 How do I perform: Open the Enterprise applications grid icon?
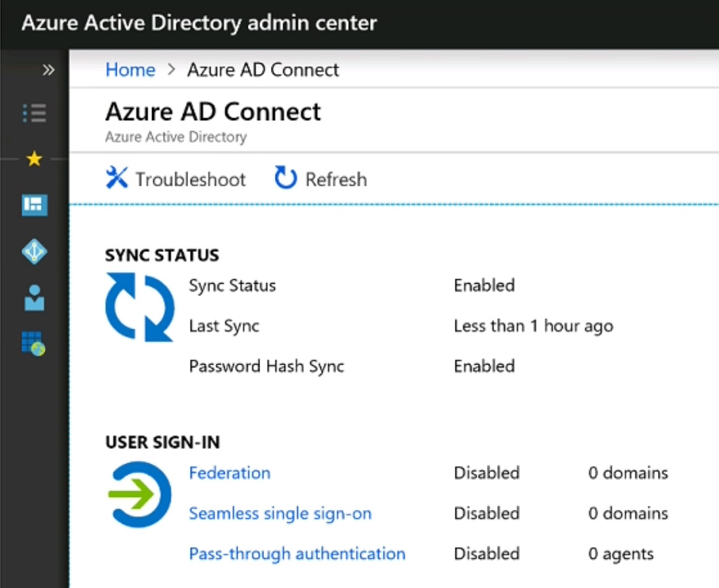pyautogui.click(x=33, y=344)
